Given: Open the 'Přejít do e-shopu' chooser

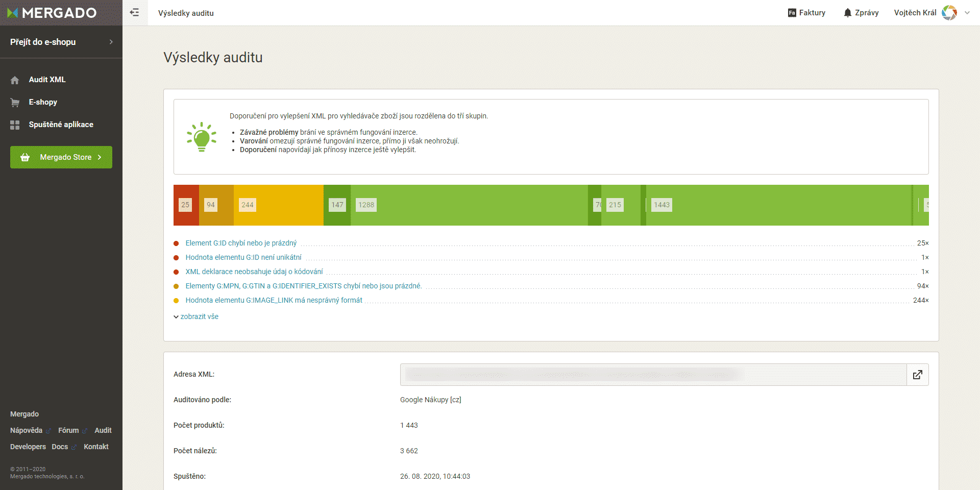Looking at the screenshot, I should (61, 42).
